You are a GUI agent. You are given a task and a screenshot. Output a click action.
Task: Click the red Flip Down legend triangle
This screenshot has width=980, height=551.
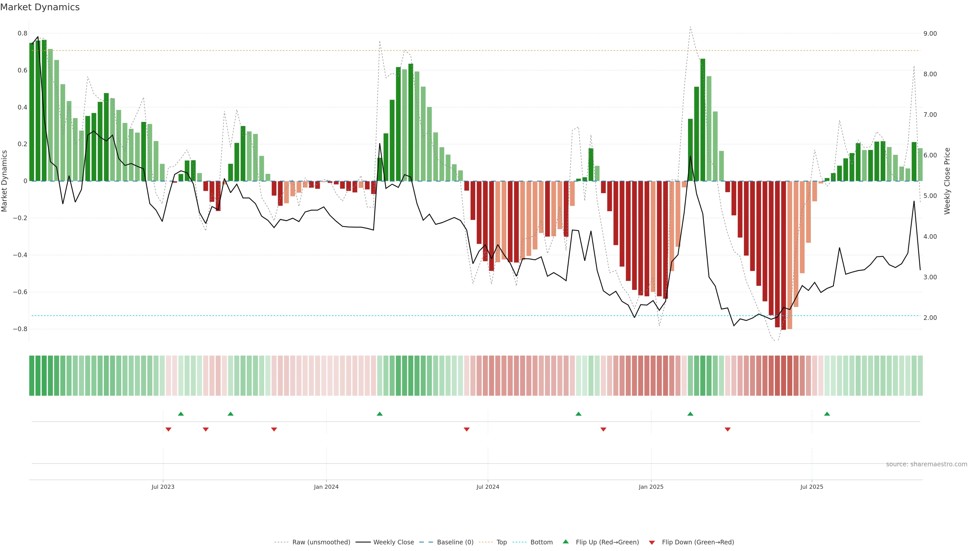[652, 543]
